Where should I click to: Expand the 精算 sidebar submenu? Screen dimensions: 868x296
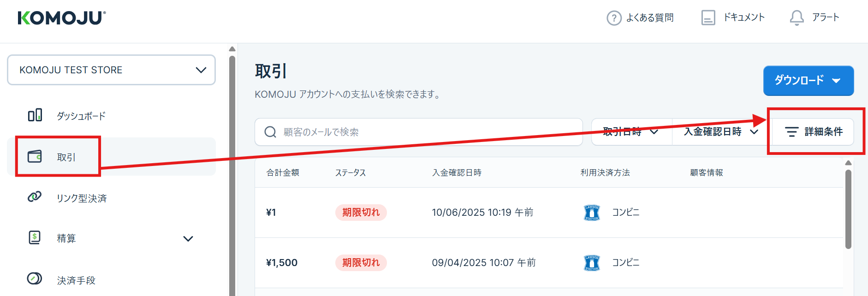(x=188, y=239)
